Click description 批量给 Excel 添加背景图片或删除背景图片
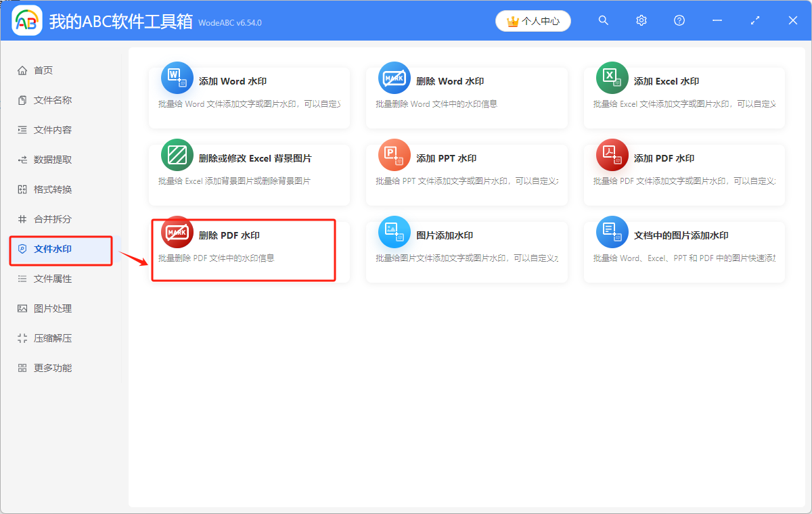The height and width of the screenshot is (514, 812). point(234,181)
